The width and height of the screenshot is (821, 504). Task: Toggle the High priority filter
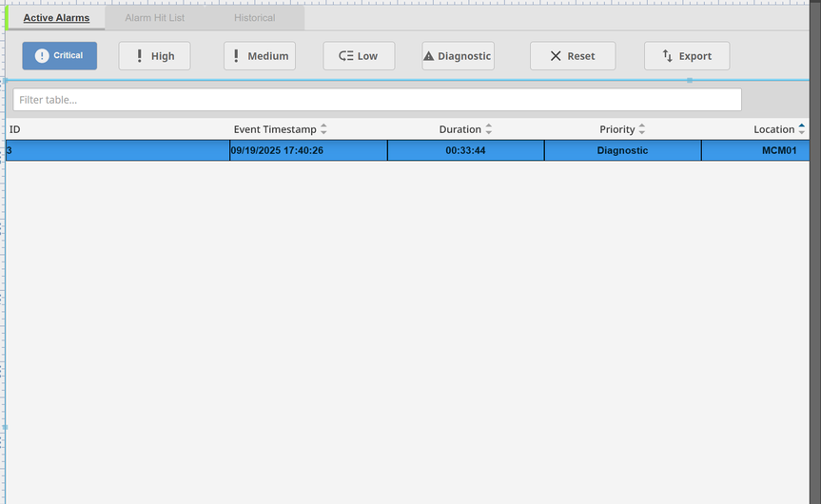pyautogui.click(x=154, y=56)
